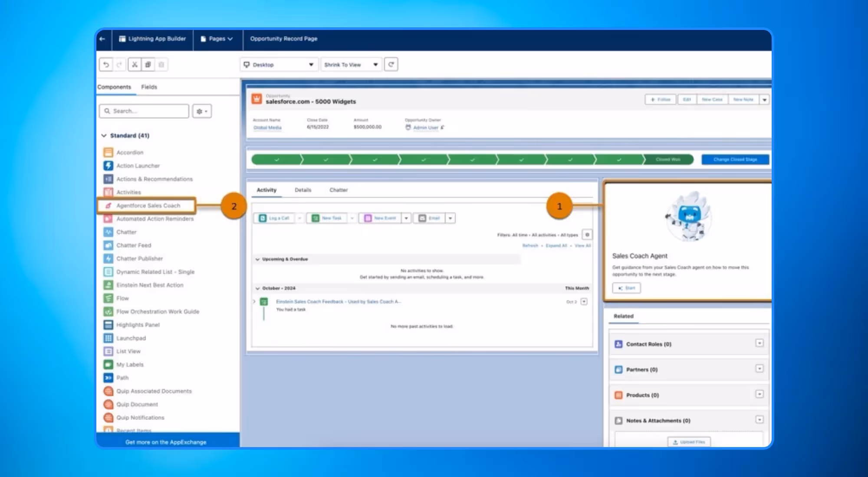Select the Action Launcher component icon

(108, 166)
